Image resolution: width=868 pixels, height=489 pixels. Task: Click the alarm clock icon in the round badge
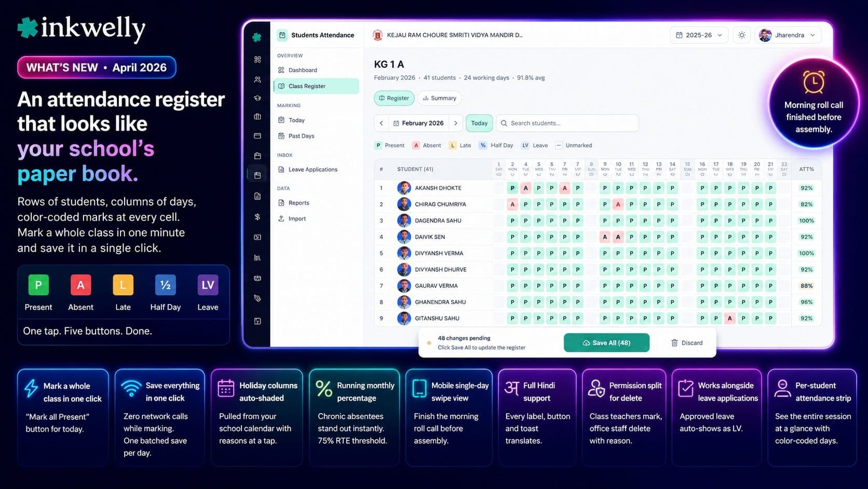point(813,82)
